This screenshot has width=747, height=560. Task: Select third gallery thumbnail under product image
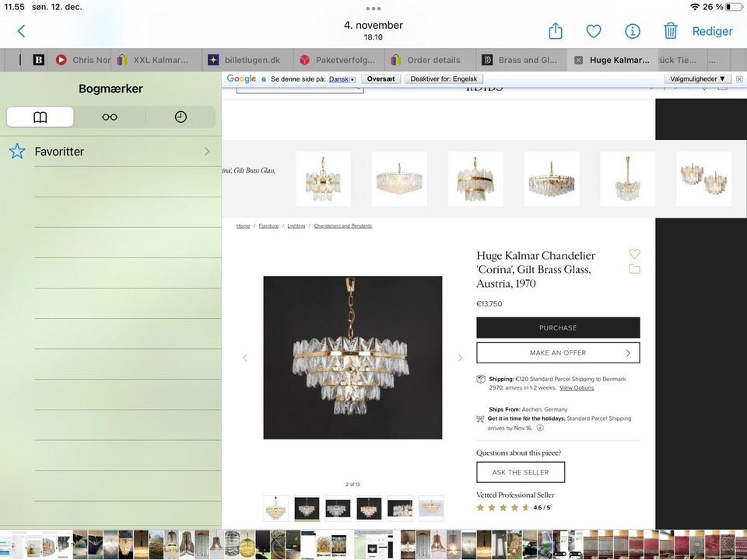point(338,509)
